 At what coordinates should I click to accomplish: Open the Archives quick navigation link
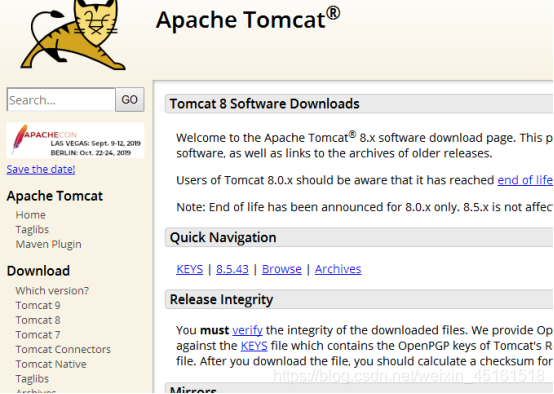point(338,269)
